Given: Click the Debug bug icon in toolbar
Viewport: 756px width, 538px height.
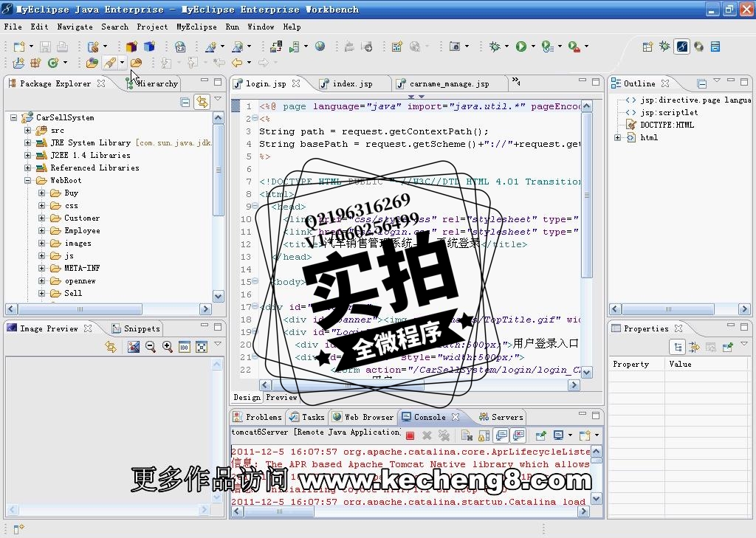Looking at the screenshot, I should tap(494, 46).
